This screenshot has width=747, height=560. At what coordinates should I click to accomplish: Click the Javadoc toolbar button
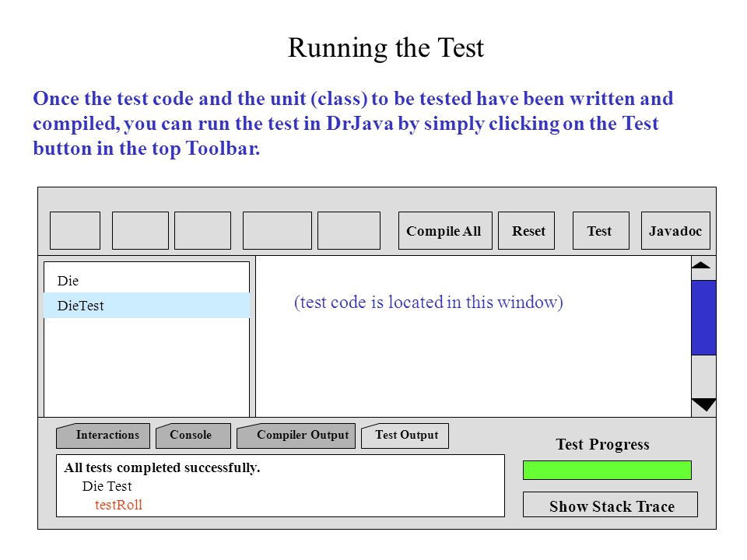[675, 230]
